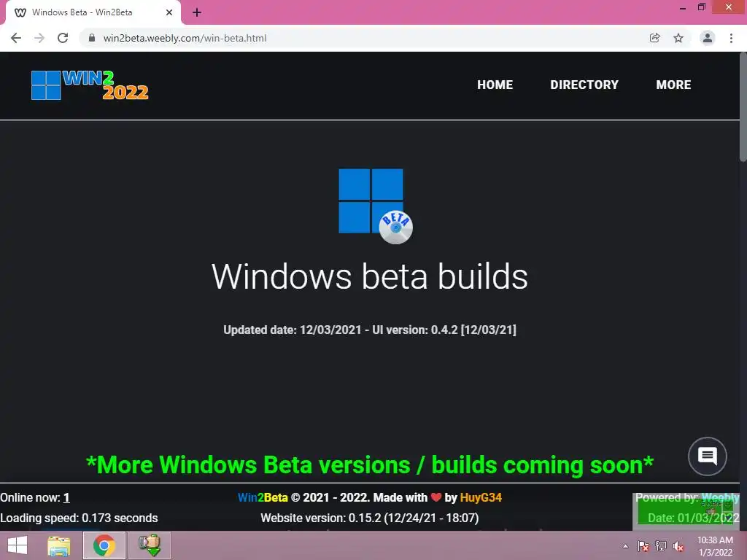Image resolution: width=747 pixels, height=560 pixels.
Task: Click the Windows beta logo image
Action: (x=376, y=206)
